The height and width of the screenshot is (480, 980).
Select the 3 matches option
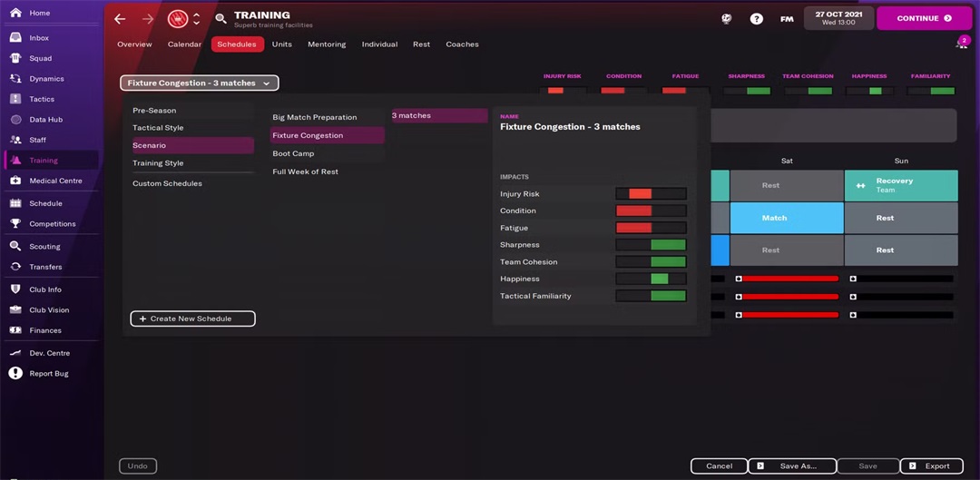click(x=439, y=115)
